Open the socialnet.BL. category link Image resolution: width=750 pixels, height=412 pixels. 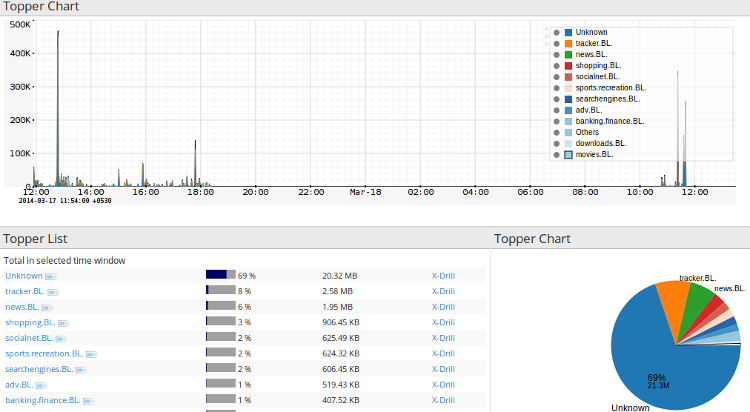[29, 338]
